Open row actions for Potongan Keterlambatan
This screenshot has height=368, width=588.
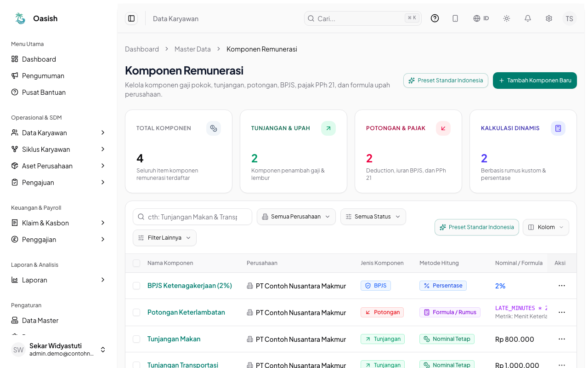[x=562, y=312]
